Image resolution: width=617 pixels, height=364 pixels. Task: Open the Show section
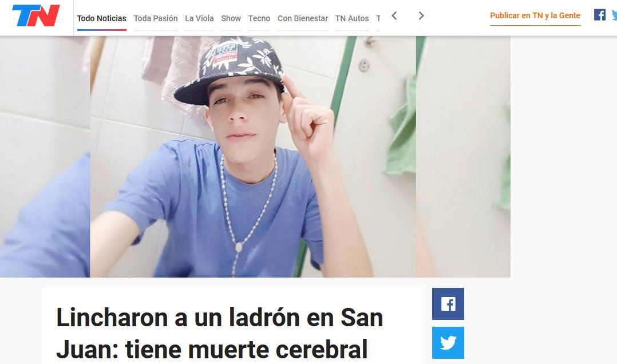point(231,18)
